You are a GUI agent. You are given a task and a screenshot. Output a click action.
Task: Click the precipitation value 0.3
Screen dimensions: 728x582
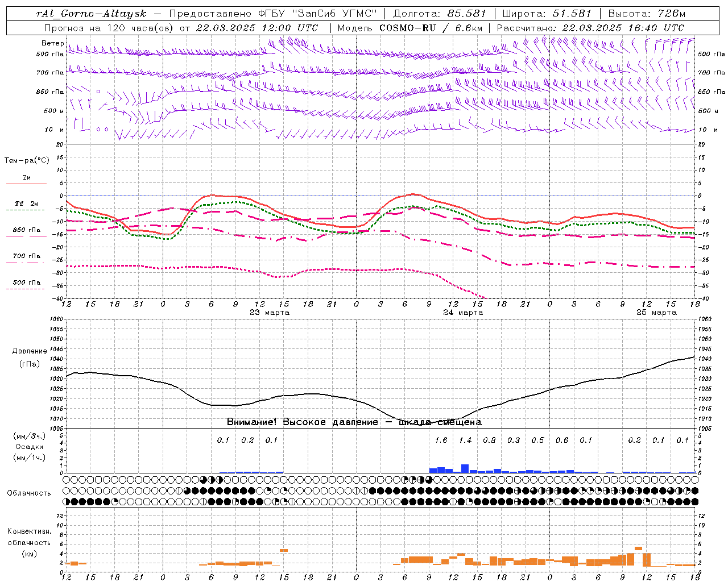coord(514,440)
